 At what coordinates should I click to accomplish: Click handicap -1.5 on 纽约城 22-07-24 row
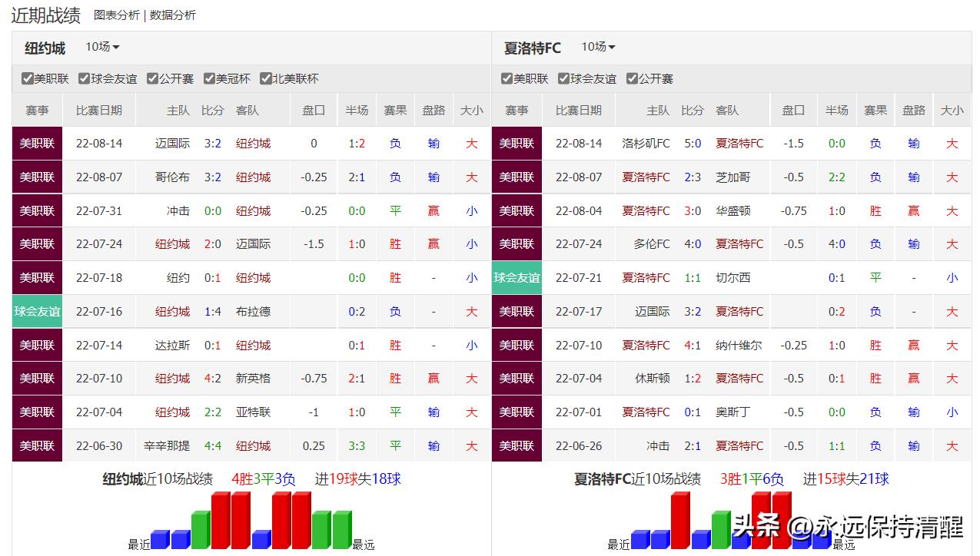coord(314,244)
